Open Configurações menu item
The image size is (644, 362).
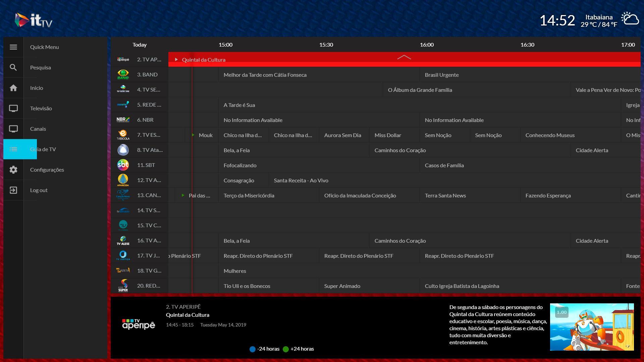coord(47,170)
